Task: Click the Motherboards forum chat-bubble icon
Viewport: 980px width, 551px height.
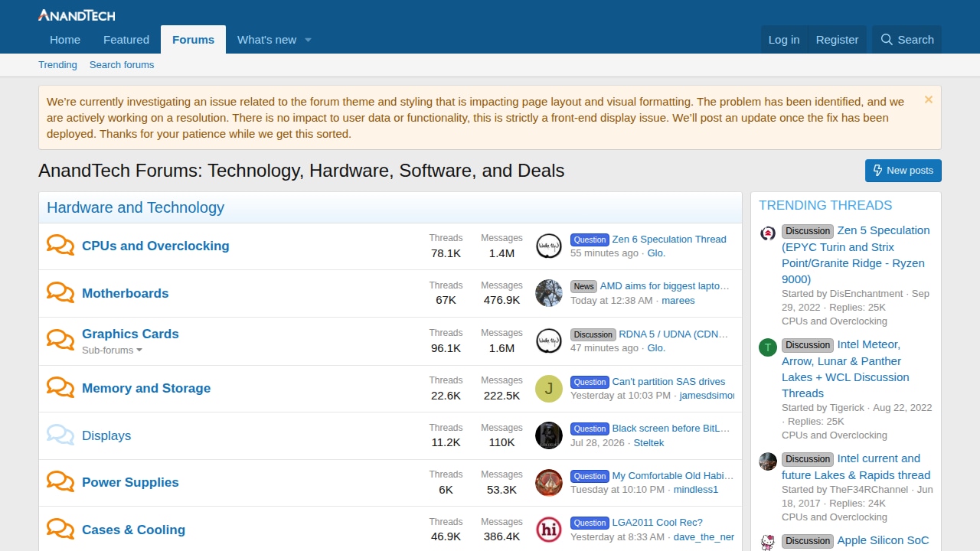Action: pos(60,292)
